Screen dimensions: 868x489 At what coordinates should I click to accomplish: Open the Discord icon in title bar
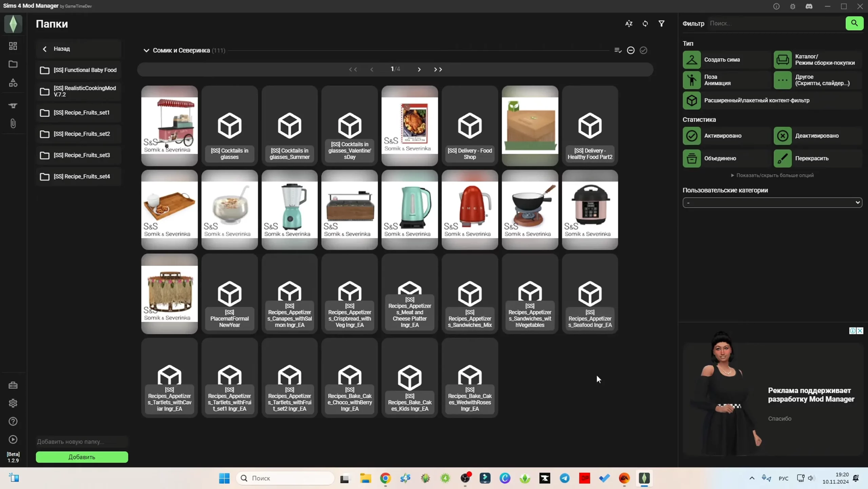click(809, 6)
